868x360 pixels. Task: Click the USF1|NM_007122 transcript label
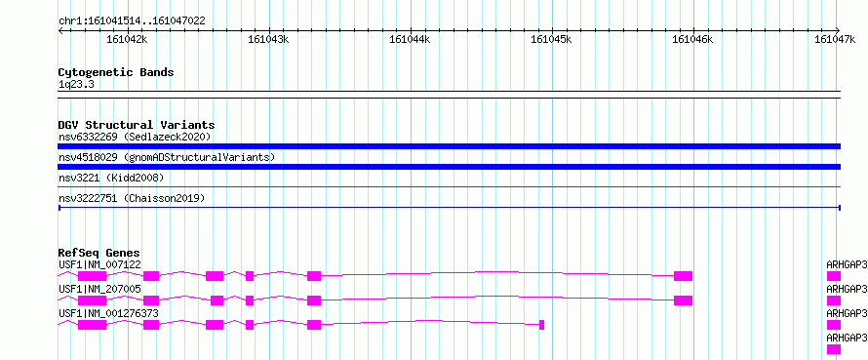(99, 264)
